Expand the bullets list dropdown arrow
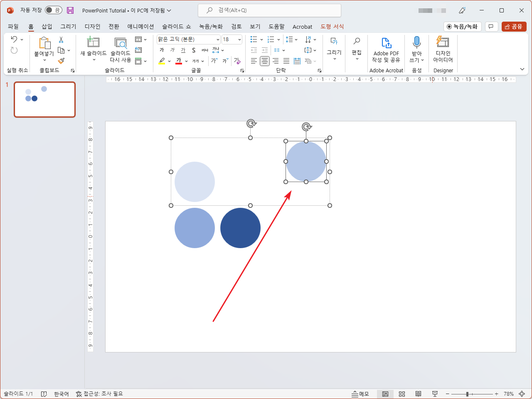Screen dimensions: 532x399 coord(261,39)
